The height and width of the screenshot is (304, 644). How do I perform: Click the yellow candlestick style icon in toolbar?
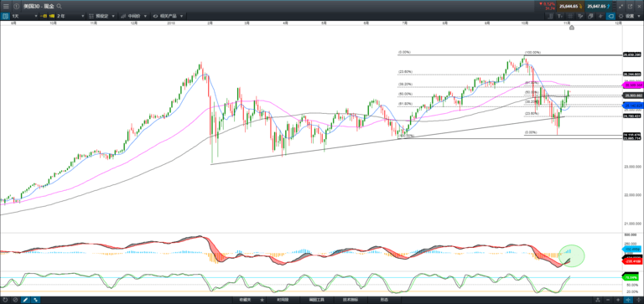tap(44, 16)
